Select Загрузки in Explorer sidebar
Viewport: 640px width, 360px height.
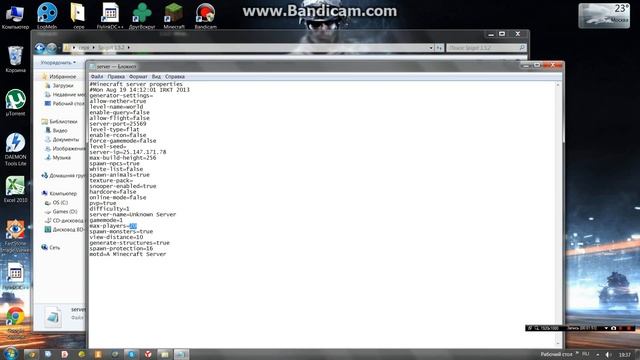pos(59,85)
